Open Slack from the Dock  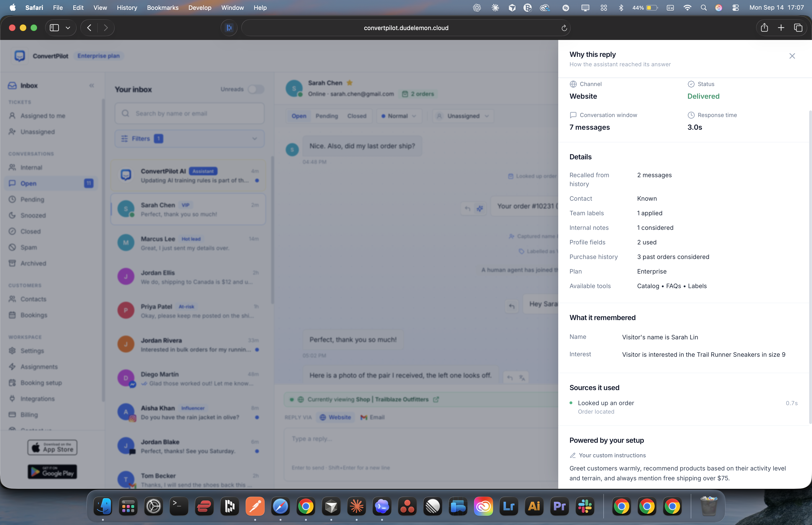coord(585,506)
